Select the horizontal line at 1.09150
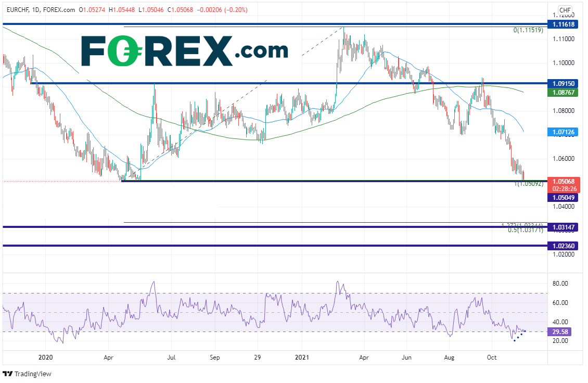Viewport: 588px width, 383px height. (x=260, y=83)
